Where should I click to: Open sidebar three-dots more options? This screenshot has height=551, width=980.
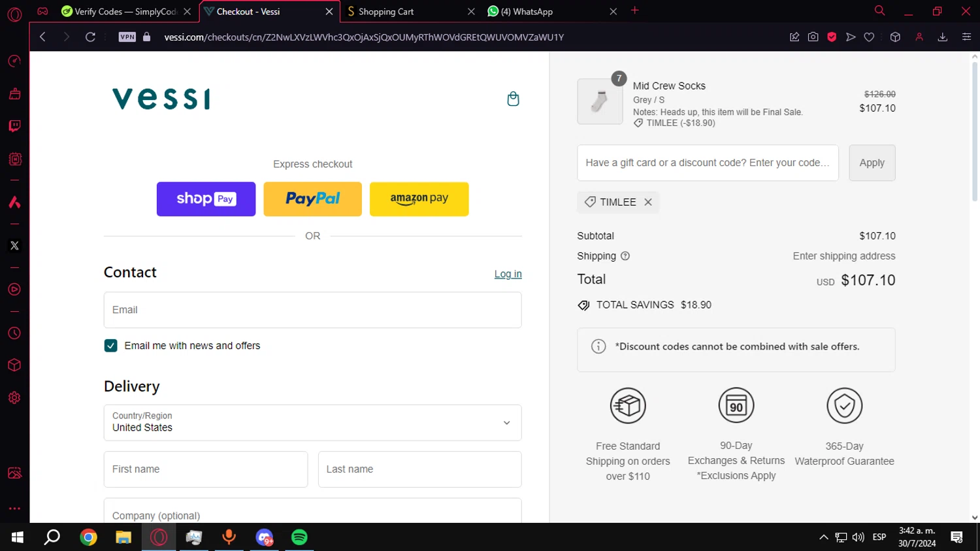14,508
